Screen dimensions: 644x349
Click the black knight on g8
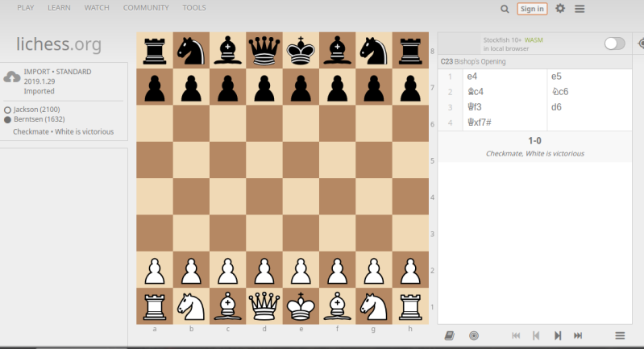[374, 50]
